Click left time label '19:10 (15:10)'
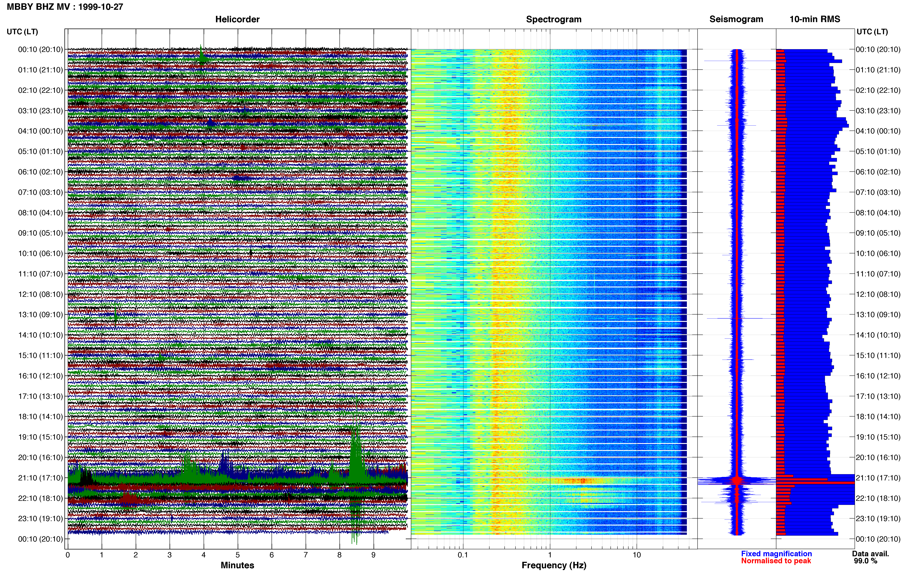Screen dimensions: 924x578 coord(41,437)
